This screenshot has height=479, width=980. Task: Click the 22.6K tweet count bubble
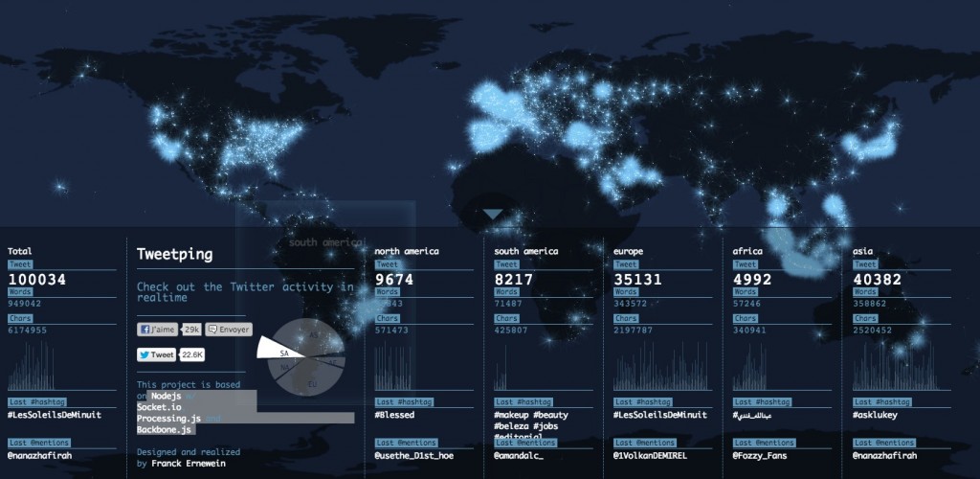tap(192, 355)
